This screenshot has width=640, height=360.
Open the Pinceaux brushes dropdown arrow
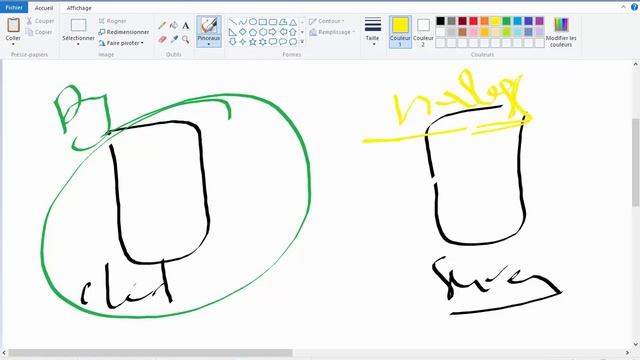(x=209, y=44)
